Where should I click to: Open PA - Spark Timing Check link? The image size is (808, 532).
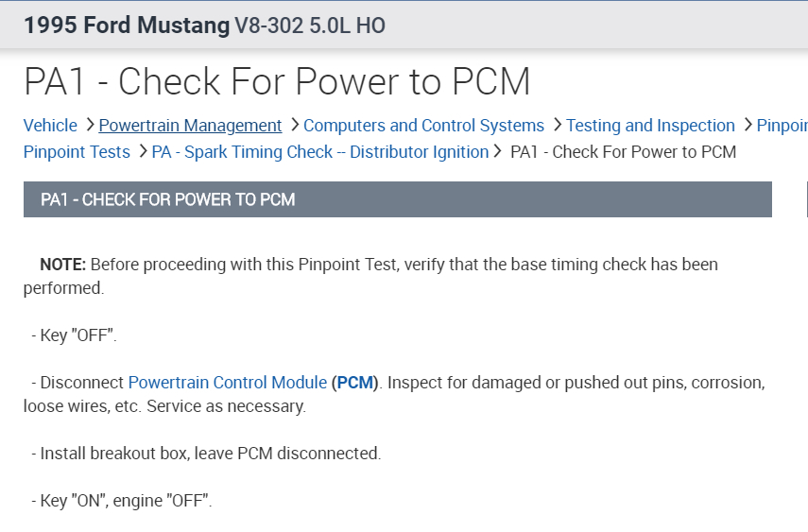319,151
